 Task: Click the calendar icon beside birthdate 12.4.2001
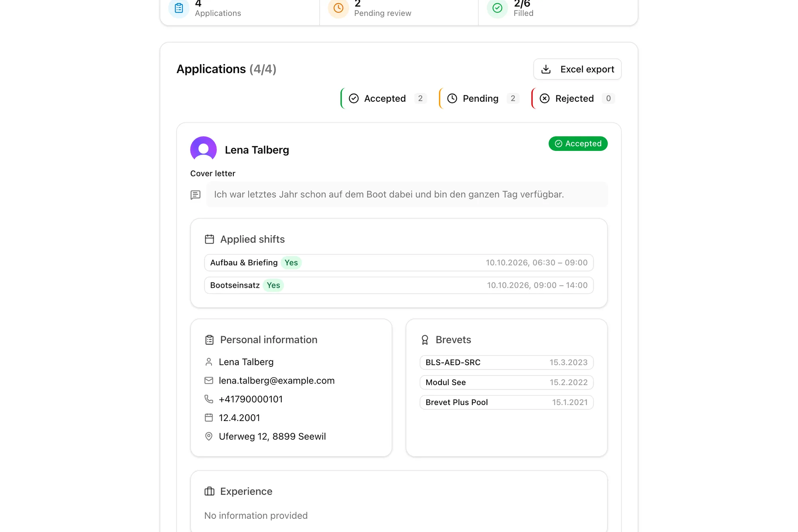click(x=209, y=418)
